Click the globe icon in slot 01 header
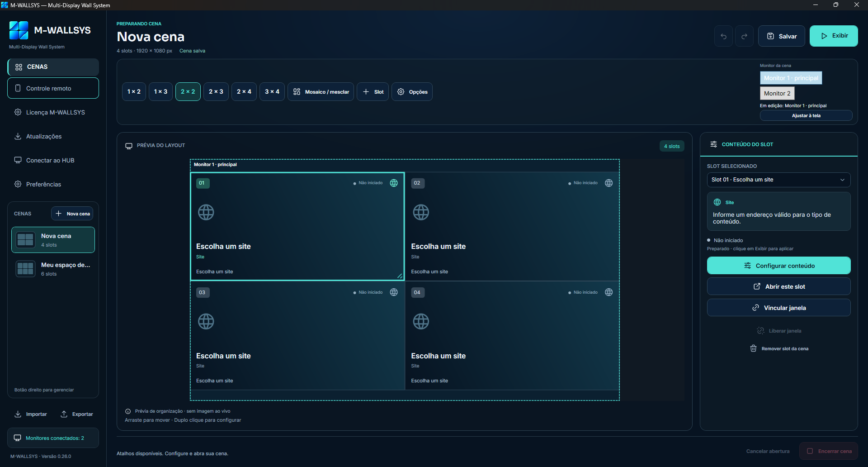Image resolution: width=868 pixels, height=467 pixels. click(394, 183)
